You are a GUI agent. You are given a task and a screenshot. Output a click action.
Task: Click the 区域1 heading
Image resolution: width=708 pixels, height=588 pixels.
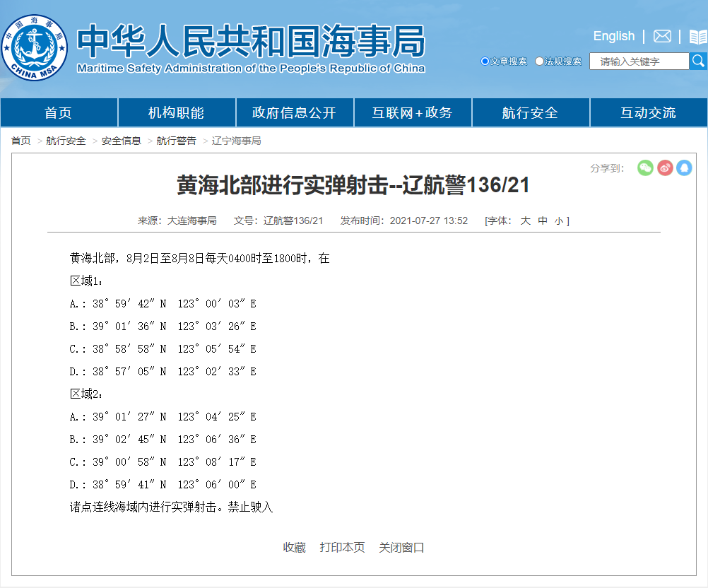[x=85, y=281]
